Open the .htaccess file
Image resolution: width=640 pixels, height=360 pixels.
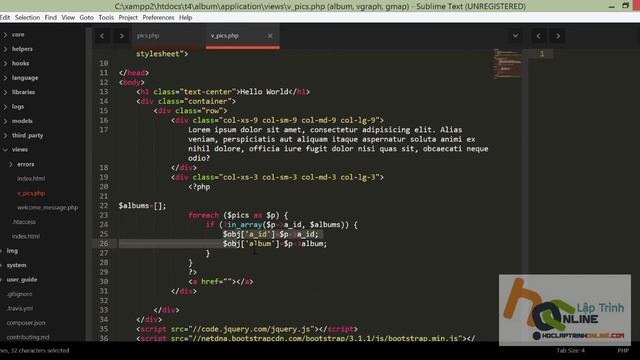(24, 222)
